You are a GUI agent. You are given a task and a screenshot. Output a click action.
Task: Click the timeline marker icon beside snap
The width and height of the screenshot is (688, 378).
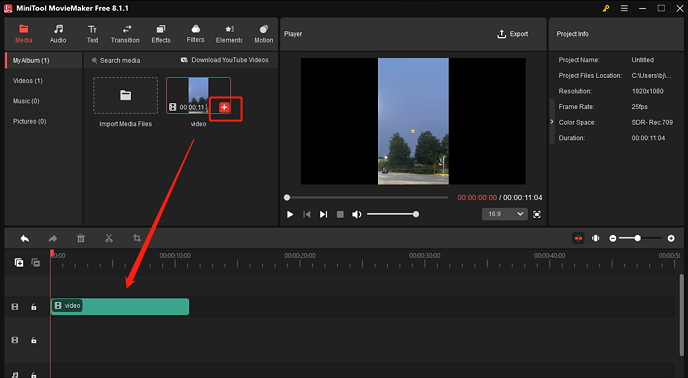click(x=595, y=238)
